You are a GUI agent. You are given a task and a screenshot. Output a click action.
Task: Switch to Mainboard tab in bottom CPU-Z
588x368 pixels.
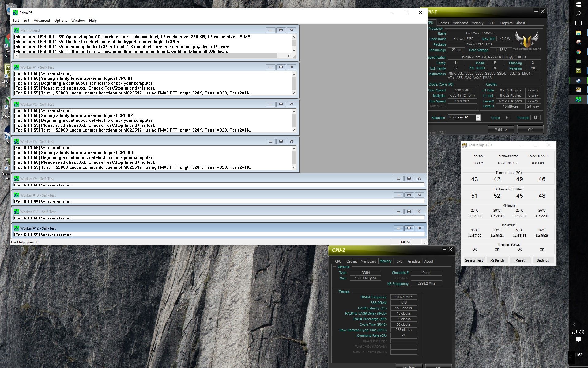pyautogui.click(x=368, y=261)
